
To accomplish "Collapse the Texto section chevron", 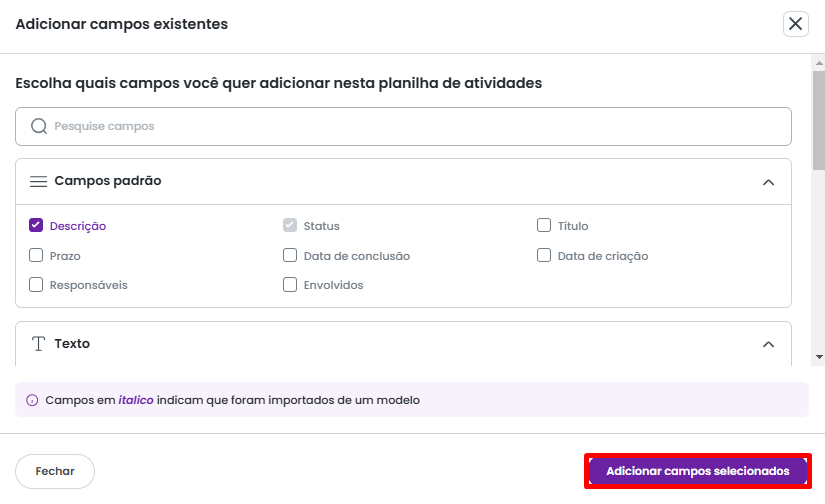I will pos(768,344).
